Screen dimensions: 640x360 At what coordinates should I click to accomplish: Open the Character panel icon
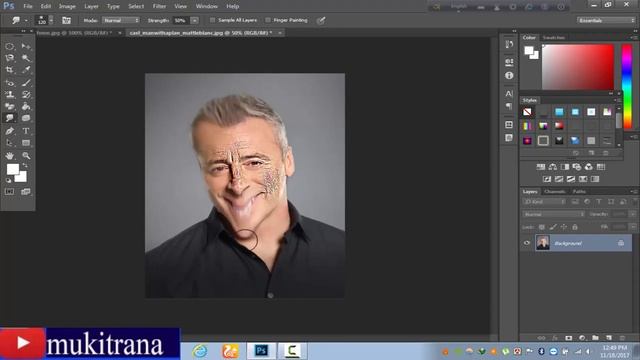coord(509,93)
